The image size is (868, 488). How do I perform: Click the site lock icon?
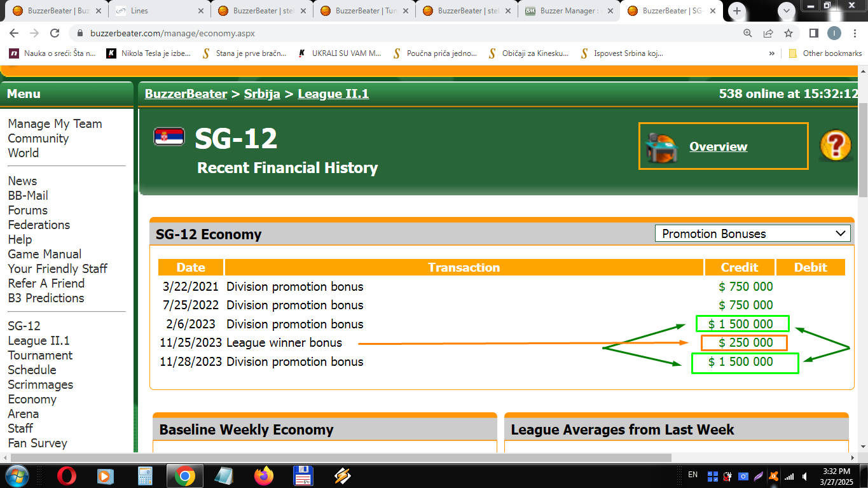point(80,33)
